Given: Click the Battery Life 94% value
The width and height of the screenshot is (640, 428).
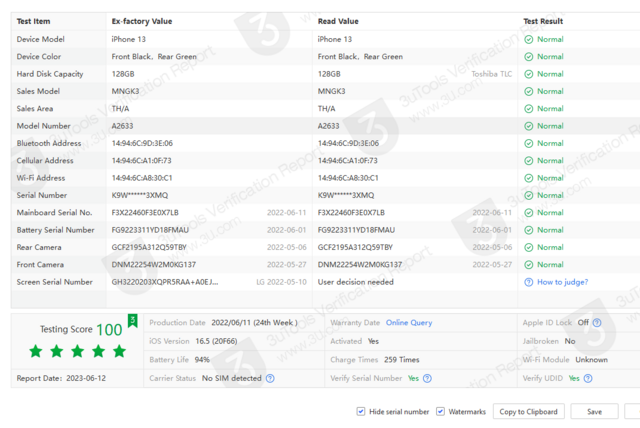Looking at the screenshot, I should point(202,359).
